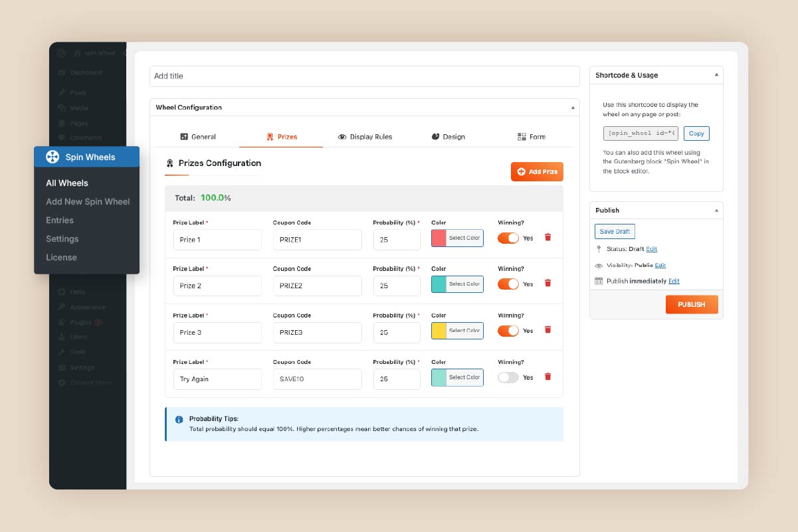Viewport: 798px width, 532px height.
Task: Click the Prizes ribbon icon in tab
Action: (x=270, y=137)
